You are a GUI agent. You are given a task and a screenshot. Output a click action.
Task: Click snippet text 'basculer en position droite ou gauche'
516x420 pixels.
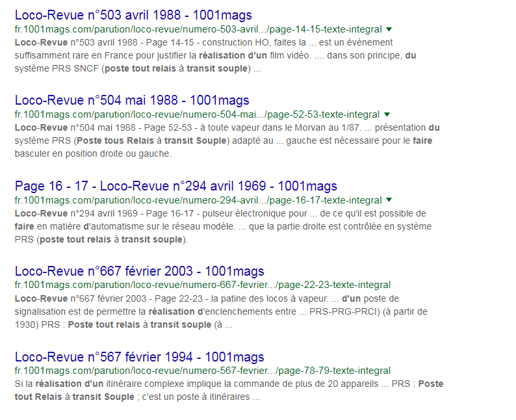click(93, 153)
